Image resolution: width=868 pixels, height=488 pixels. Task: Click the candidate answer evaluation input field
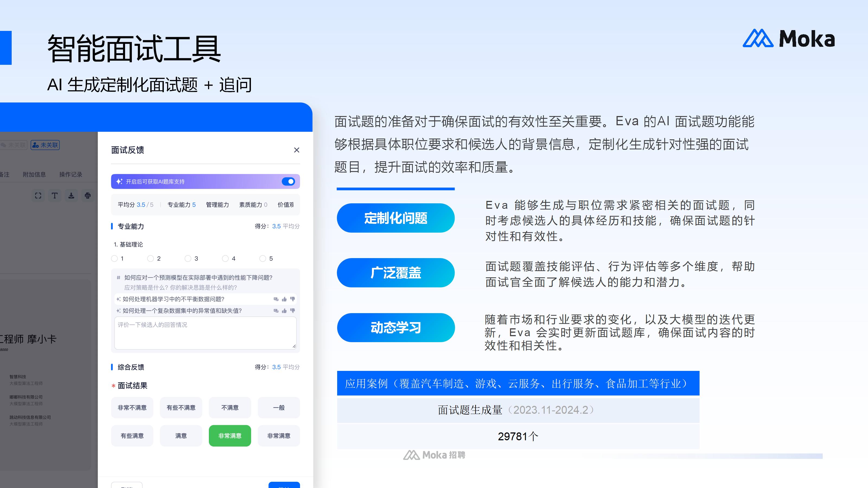click(205, 333)
